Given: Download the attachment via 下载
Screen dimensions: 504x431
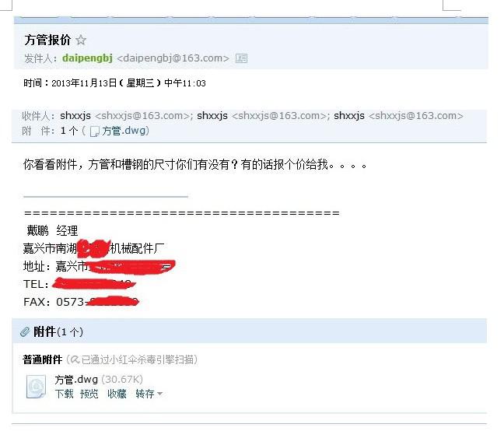Looking at the screenshot, I should pos(64,394).
